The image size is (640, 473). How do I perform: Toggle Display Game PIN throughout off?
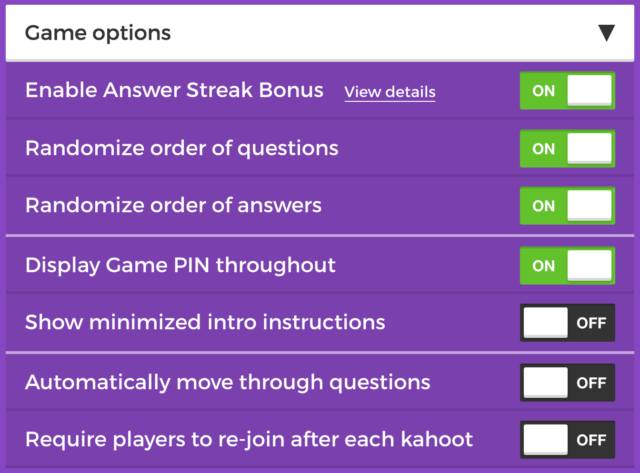click(x=566, y=266)
